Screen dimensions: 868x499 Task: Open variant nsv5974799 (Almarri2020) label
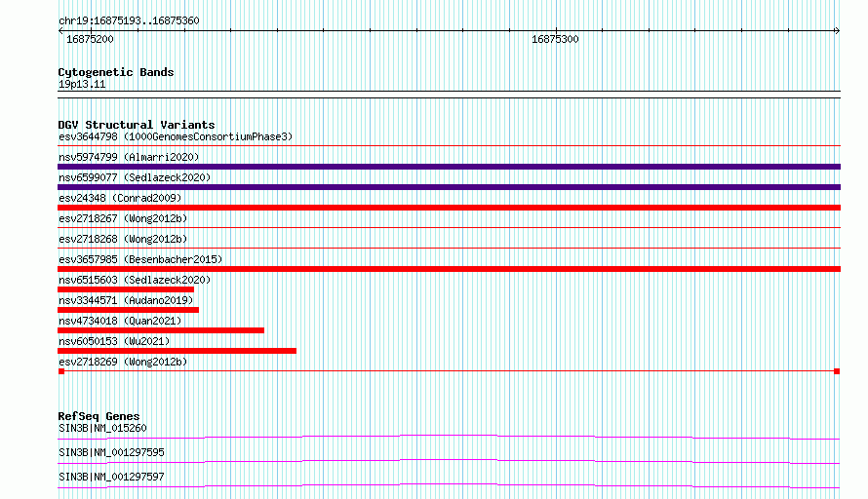[129, 157]
